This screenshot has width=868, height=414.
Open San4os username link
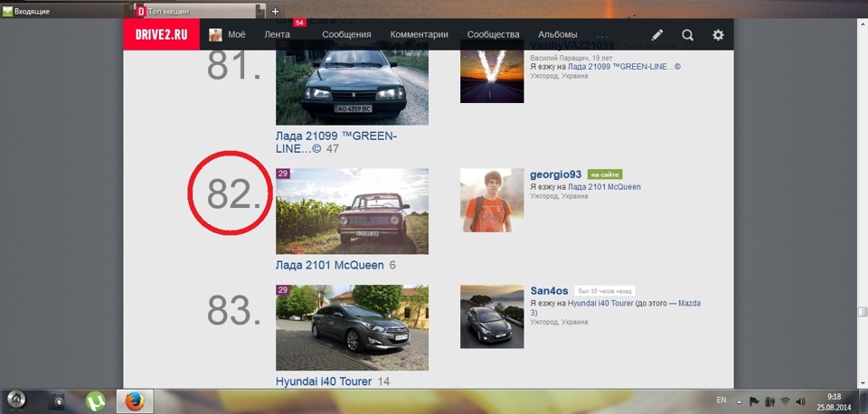[549, 290]
